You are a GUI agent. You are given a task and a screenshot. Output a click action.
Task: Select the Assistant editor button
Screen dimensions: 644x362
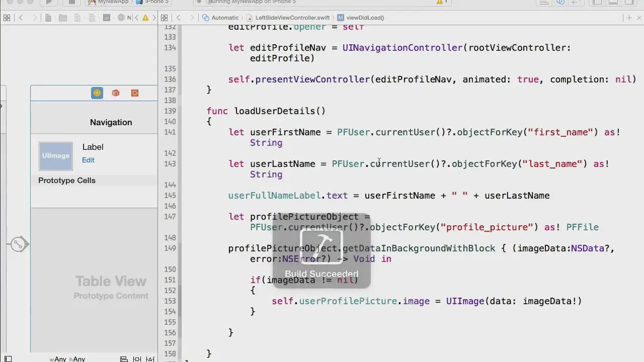[560, 2]
